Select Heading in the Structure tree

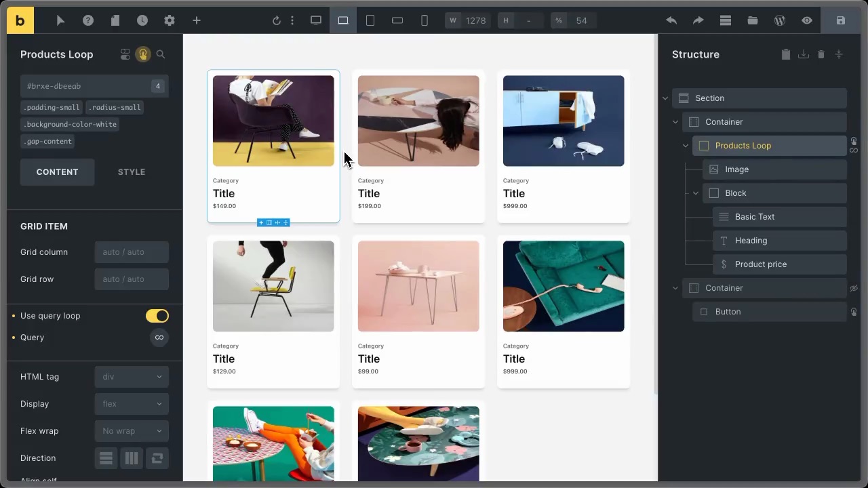780,241
